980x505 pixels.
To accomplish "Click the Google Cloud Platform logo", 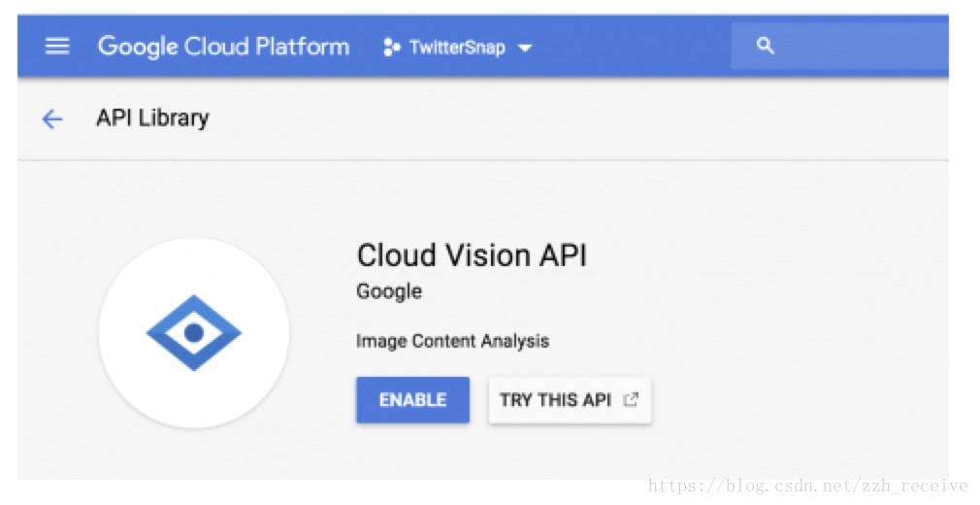I will pos(224,47).
